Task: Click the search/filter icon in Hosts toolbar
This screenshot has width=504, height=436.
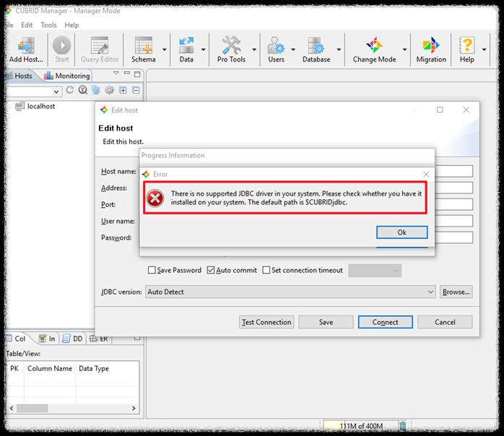Action: [x=83, y=90]
